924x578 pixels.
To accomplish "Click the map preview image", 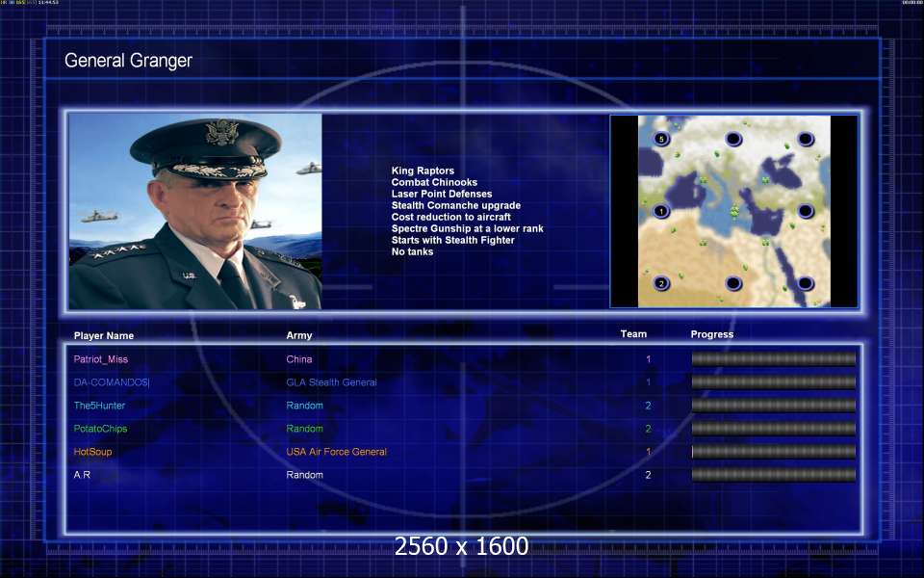I will pyautogui.click(x=734, y=211).
